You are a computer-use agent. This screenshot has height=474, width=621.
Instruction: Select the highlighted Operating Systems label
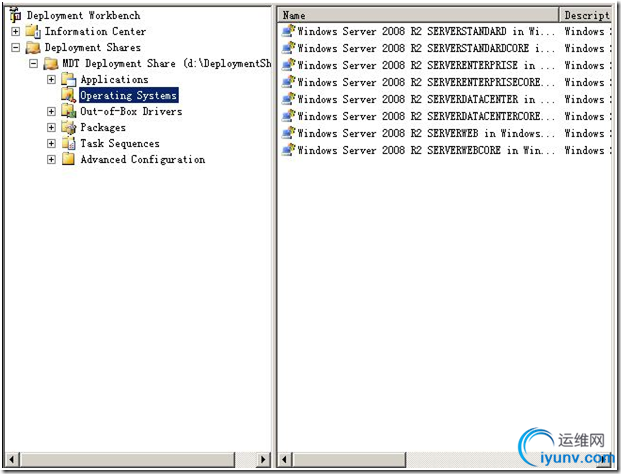click(129, 95)
